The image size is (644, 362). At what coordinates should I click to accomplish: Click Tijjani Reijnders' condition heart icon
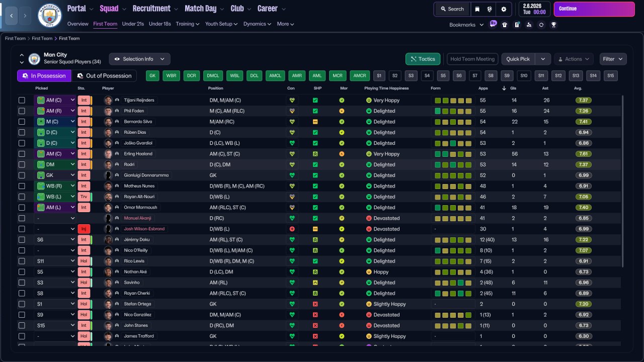click(x=291, y=100)
